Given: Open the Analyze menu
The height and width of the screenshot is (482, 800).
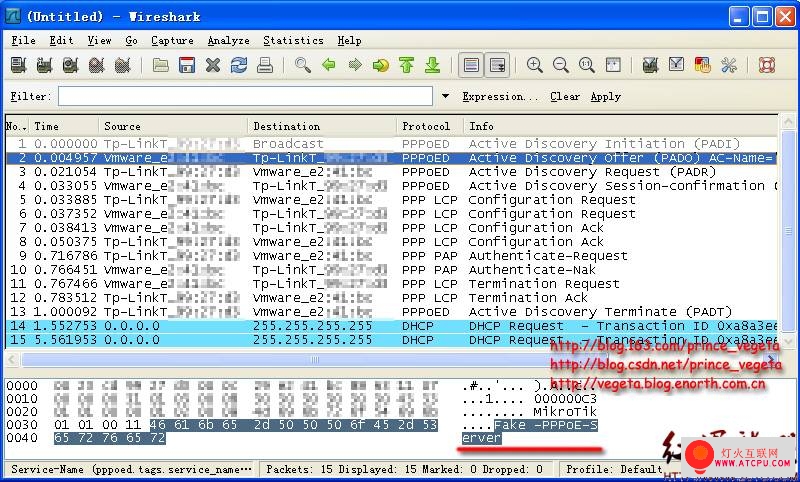Looking at the screenshot, I should pos(229,40).
